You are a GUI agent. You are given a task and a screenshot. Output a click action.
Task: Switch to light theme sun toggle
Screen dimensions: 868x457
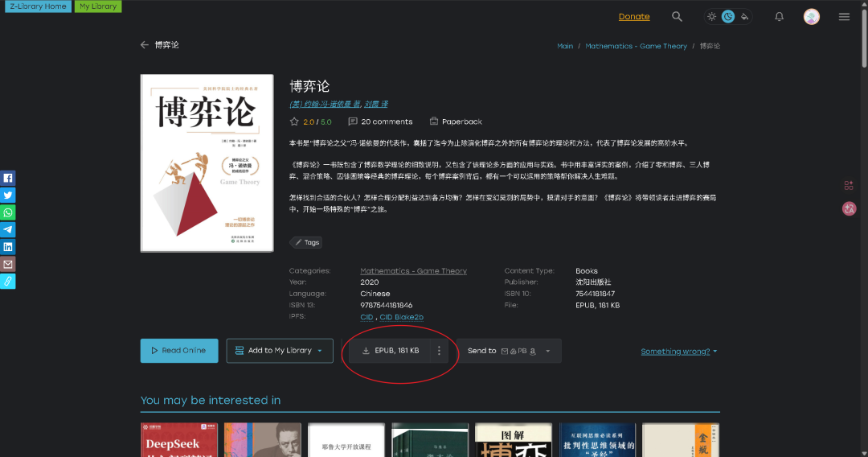(711, 17)
